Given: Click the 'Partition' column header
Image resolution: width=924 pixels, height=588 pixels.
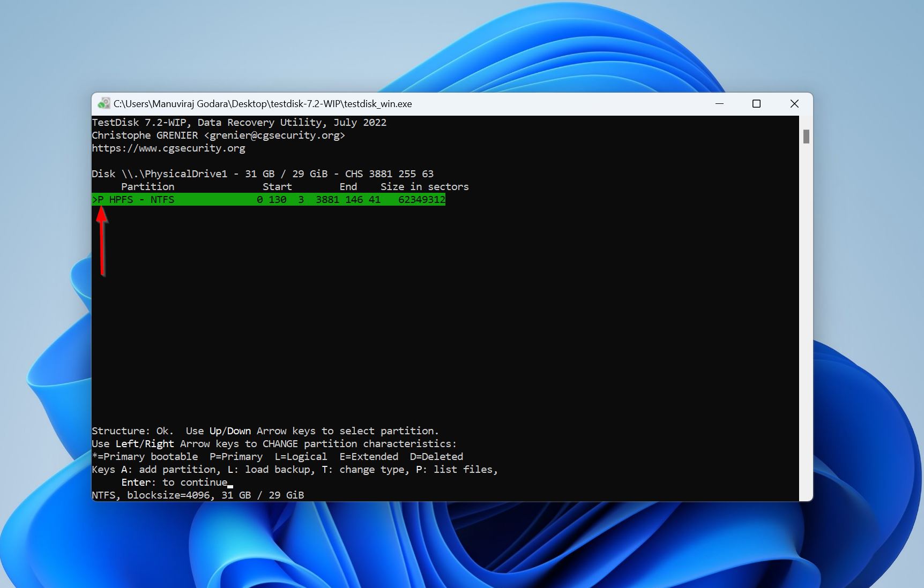Looking at the screenshot, I should click(x=147, y=186).
